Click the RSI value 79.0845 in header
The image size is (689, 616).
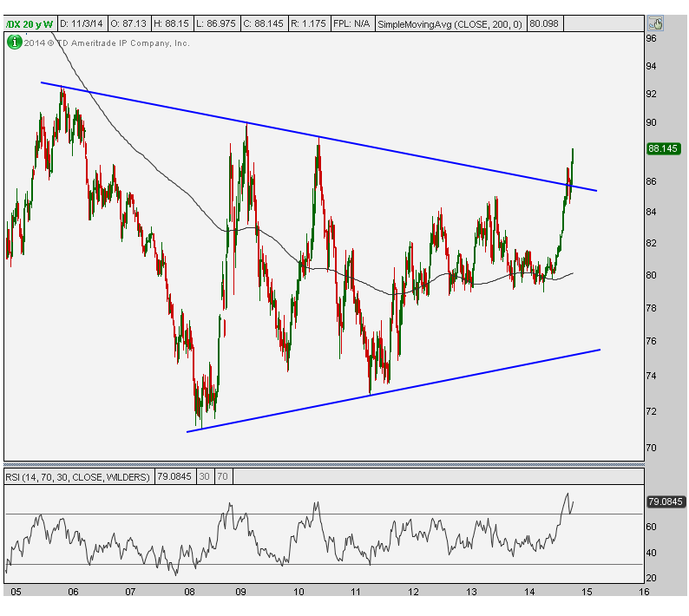(174, 476)
